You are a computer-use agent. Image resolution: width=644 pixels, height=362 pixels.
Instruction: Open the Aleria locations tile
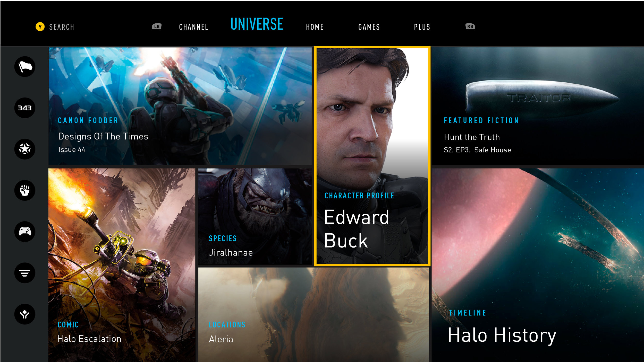click(x=313, y=315)
